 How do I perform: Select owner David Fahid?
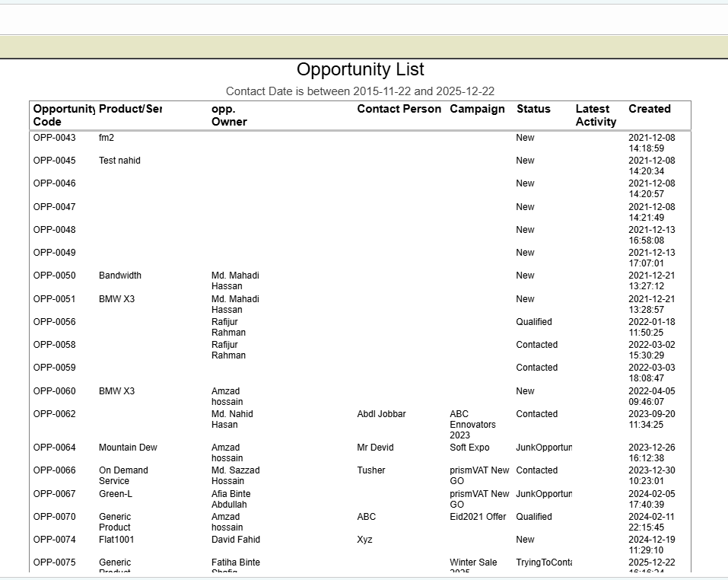point(235,540)
